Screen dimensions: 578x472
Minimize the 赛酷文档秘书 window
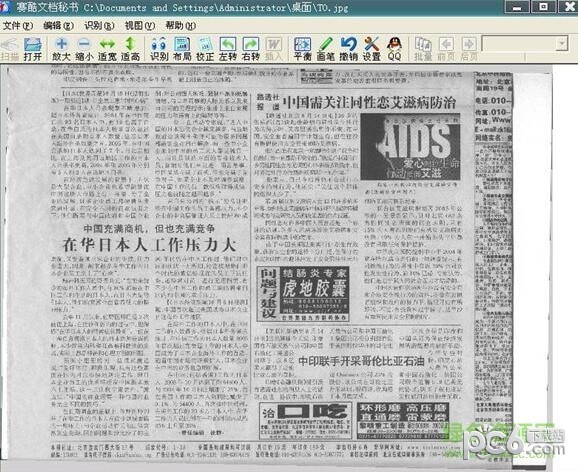pos(517,7)
